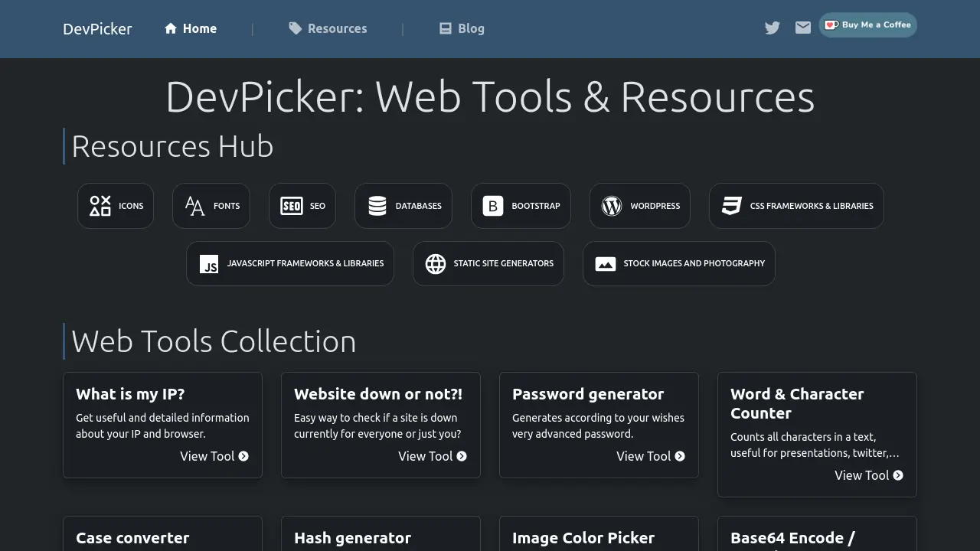Open the Base64 Encode card

817,534
